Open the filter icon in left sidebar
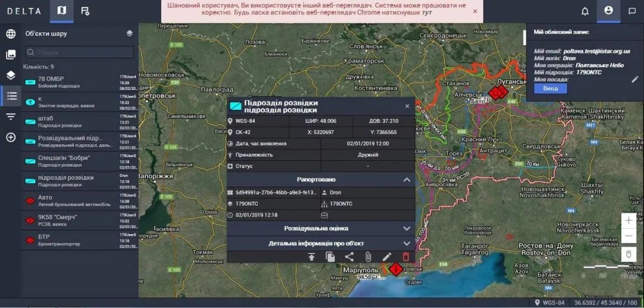This screenshot has height=308, width=644. pyautogui.click(x=11, y=116)
